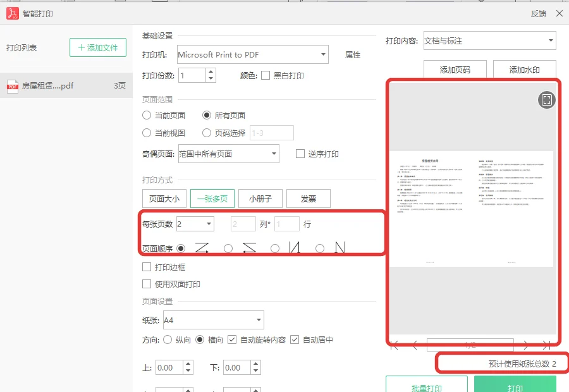
Task: Increase the top margin value
Action: click(x=188, y=364)
